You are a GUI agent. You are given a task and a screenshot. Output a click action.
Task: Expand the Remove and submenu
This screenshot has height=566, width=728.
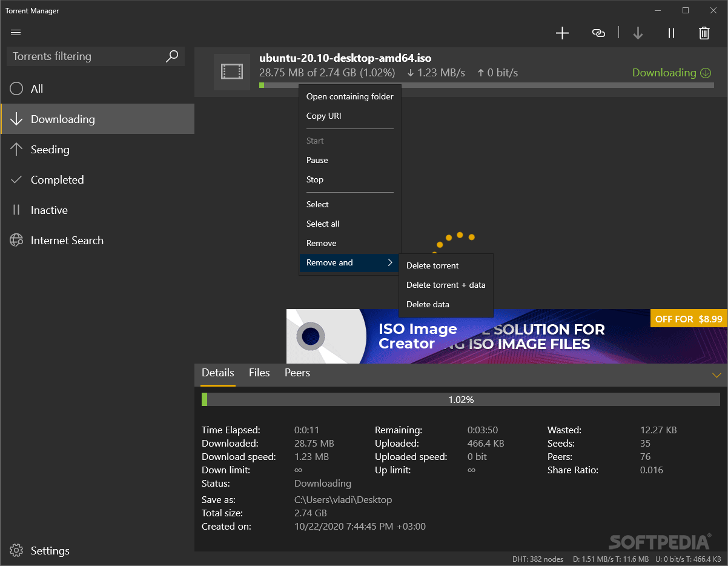(x=350, y=262)
